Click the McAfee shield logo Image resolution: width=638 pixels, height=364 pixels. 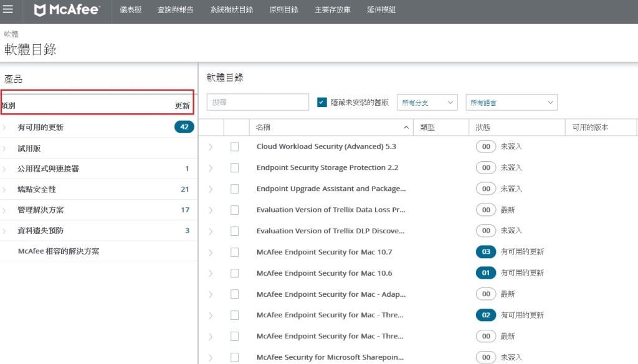[x=39, y=10]
